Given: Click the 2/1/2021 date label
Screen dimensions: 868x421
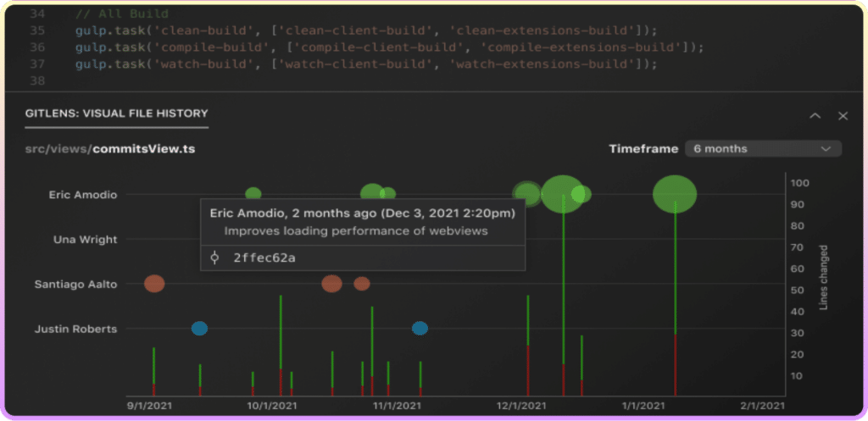Looking at the screenshot, I should [763, 406].
